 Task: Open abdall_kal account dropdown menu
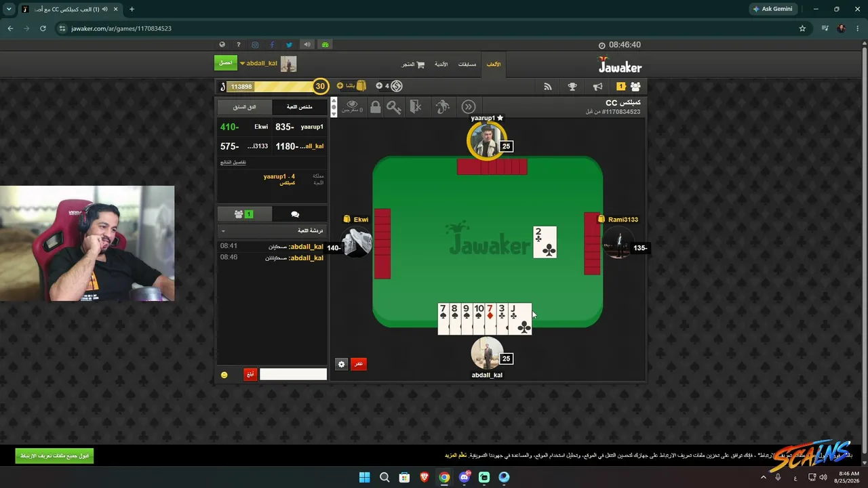coord(258,64)
